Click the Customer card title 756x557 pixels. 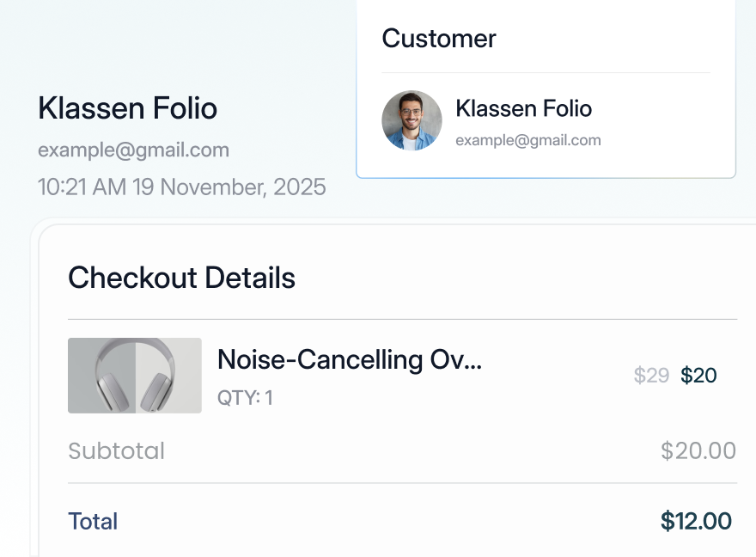tap(439, 38)
